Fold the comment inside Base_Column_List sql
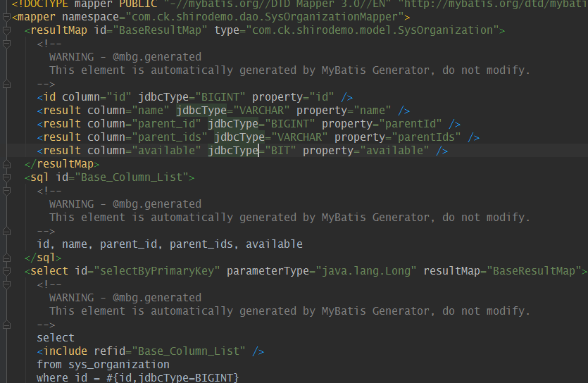The height and width of the screenshot is (383, 588). point(6,190)
